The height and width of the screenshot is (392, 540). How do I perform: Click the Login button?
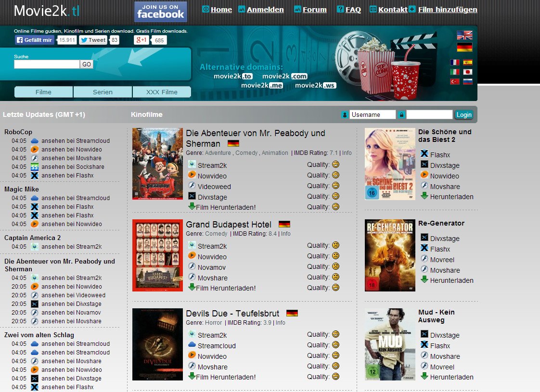pyautogui.click(x=464, y=114)
